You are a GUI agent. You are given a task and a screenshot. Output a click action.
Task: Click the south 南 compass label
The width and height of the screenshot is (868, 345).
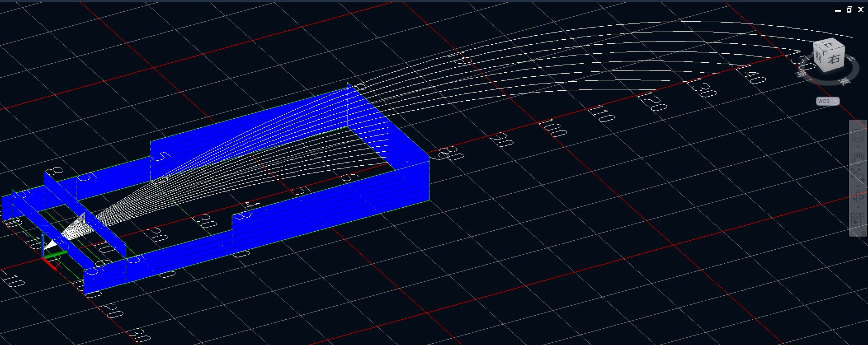pyautogui.click(x=801, y=73)
